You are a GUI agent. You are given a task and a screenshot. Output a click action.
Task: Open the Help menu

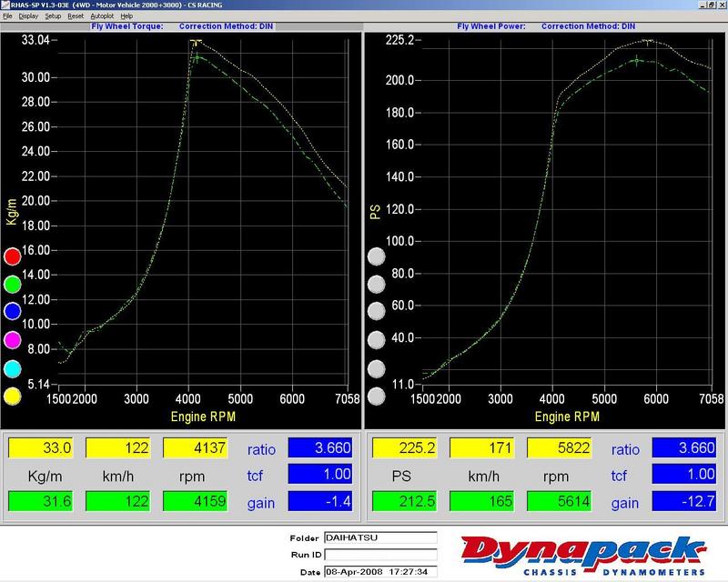pyautogui.click(x=126, y=15)
